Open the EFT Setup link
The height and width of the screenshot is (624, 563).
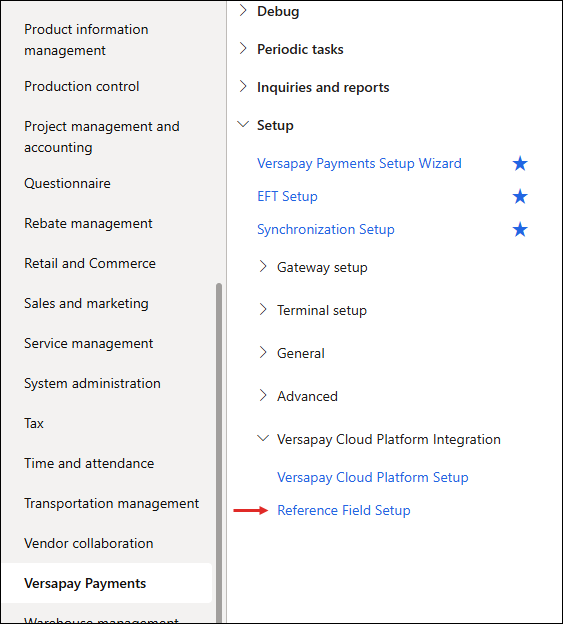(287, 197)
